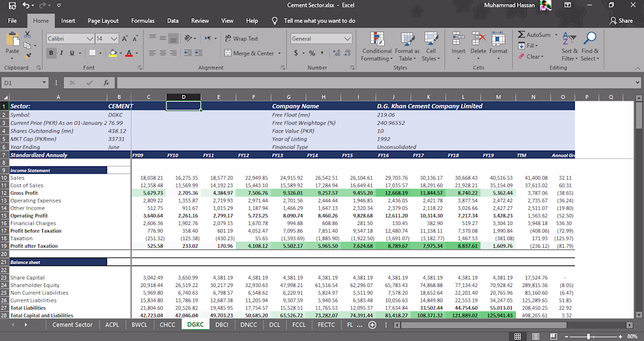Add a new sheet with plus icon

click(372, 325)
